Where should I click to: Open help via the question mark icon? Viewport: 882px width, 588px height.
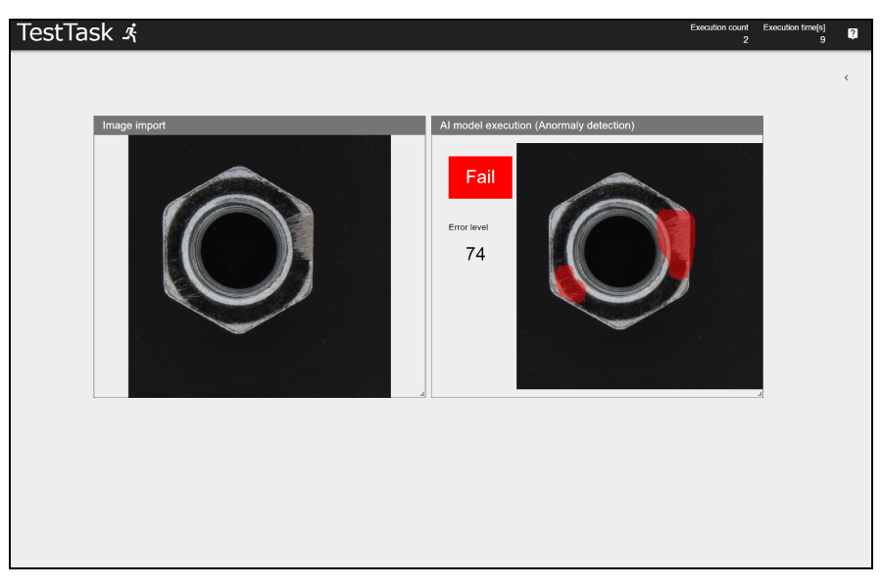coord(853,33)
